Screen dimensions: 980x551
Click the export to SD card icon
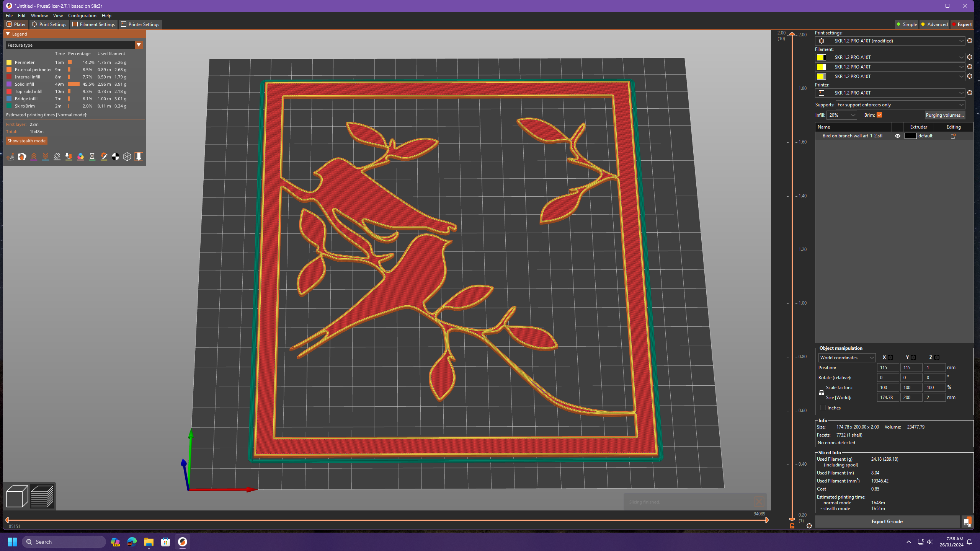click(967, 522)
